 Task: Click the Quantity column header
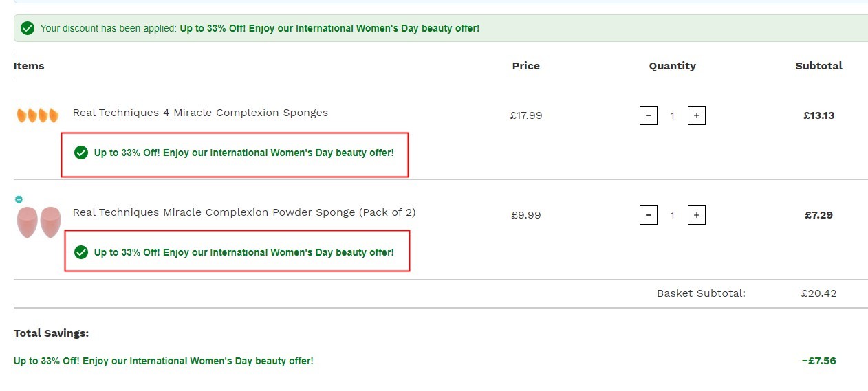[673, 66]
